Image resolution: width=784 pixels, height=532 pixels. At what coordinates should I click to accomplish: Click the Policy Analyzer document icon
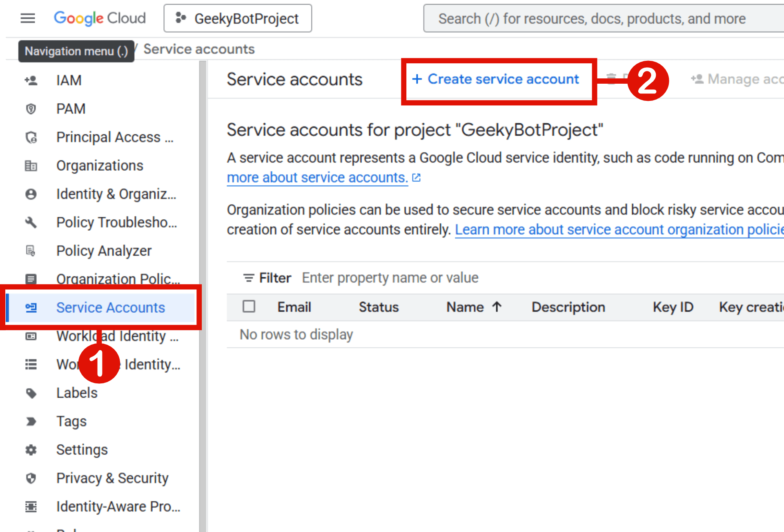coord(31,251)
